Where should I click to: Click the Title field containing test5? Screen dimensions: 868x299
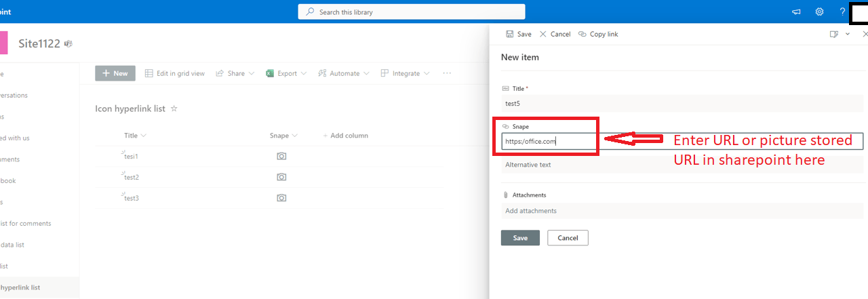tap(683, 104)
